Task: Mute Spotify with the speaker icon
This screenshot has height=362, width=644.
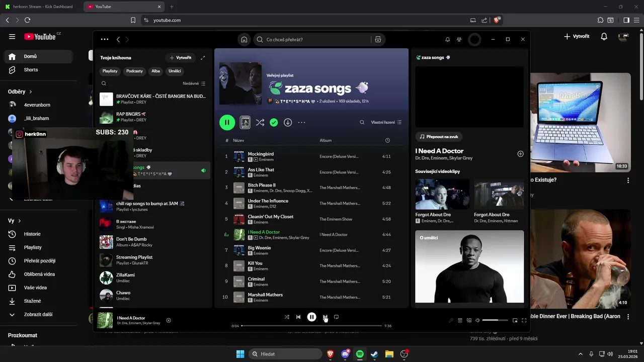Action: [477, 320]
